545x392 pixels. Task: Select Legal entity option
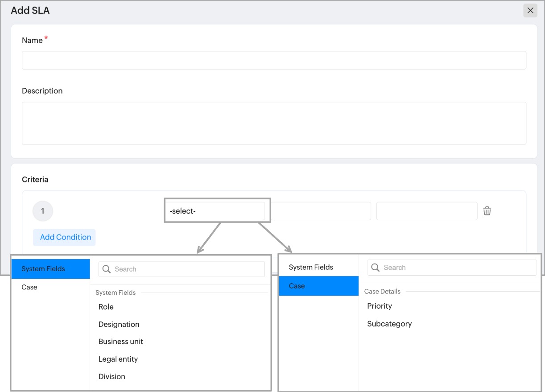(x=118, y=359)
